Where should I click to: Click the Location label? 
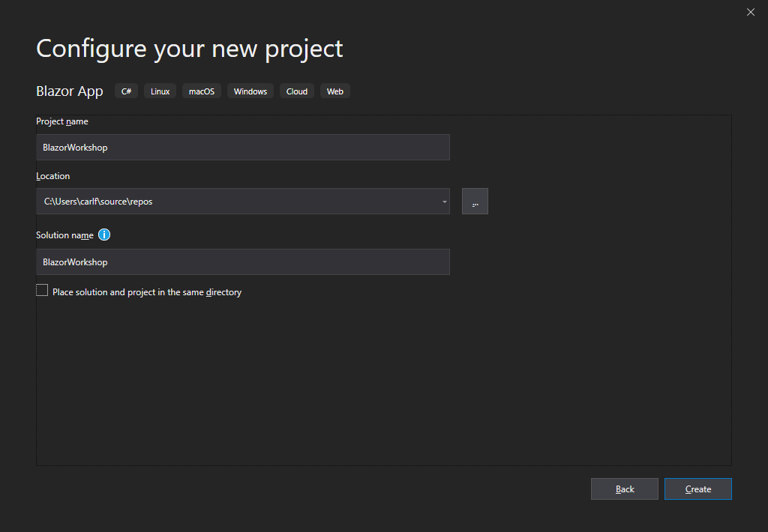pos(53,176)
